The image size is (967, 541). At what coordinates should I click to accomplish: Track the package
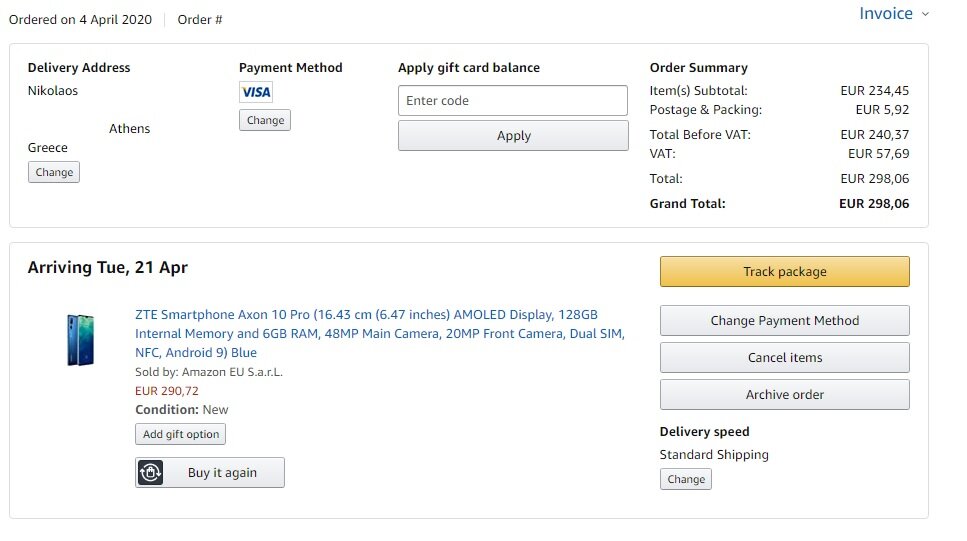click(x=784, y=272)
